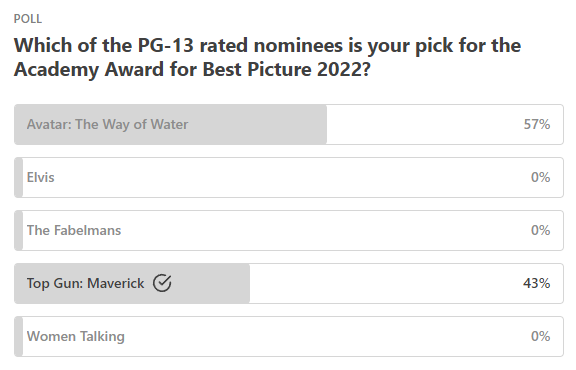Select the Top Gun: Maverick label text

point(86,283)
